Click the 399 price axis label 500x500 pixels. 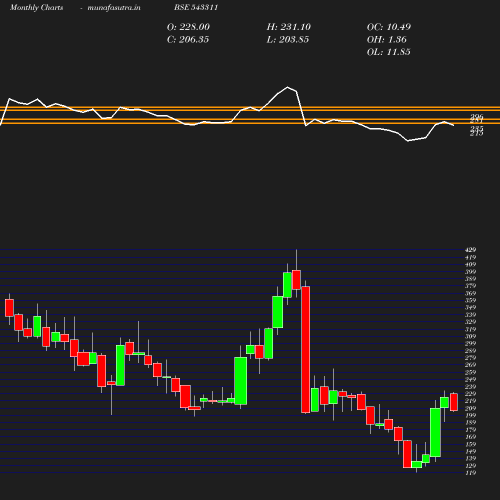click(471, 272)
